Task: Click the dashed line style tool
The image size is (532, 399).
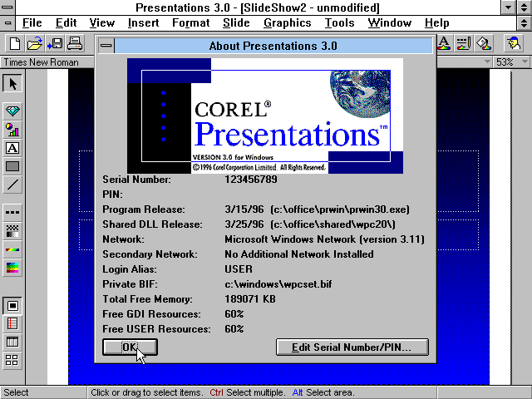Action: 12,213
